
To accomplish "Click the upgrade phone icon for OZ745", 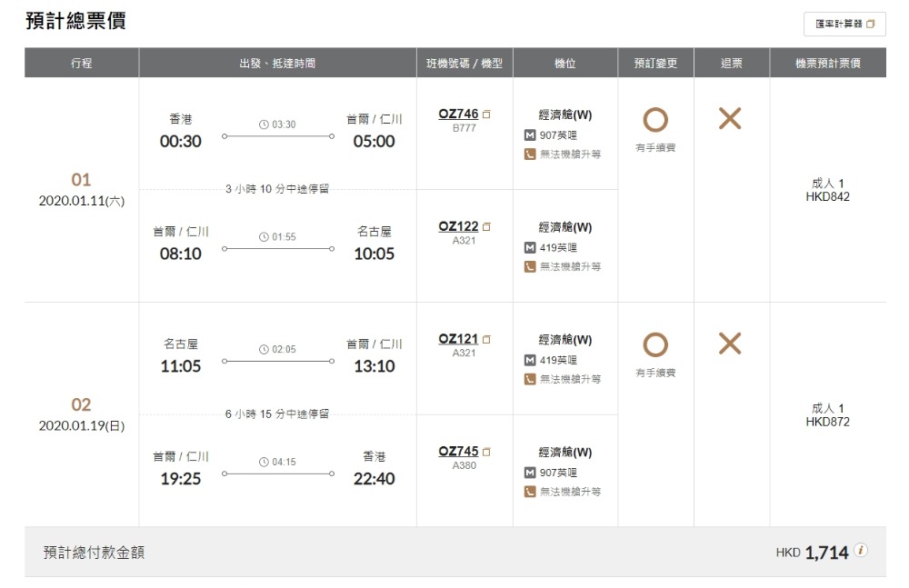I will coord(530,493).
